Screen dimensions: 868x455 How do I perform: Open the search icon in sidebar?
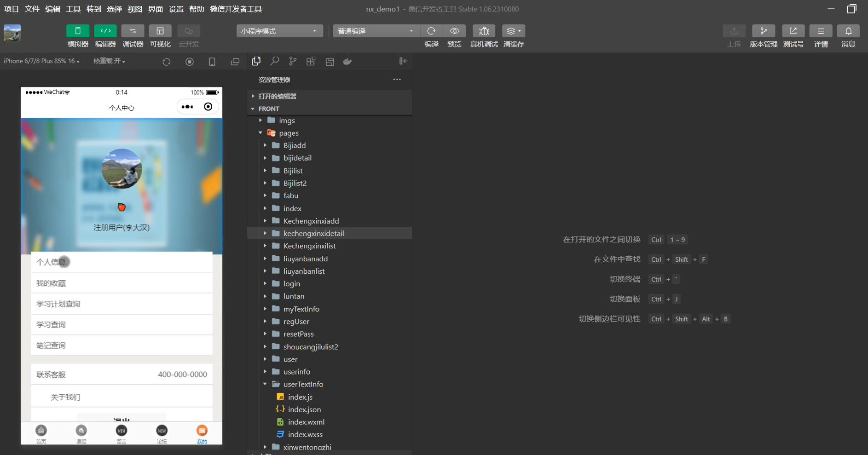click(x=275, y=61)
